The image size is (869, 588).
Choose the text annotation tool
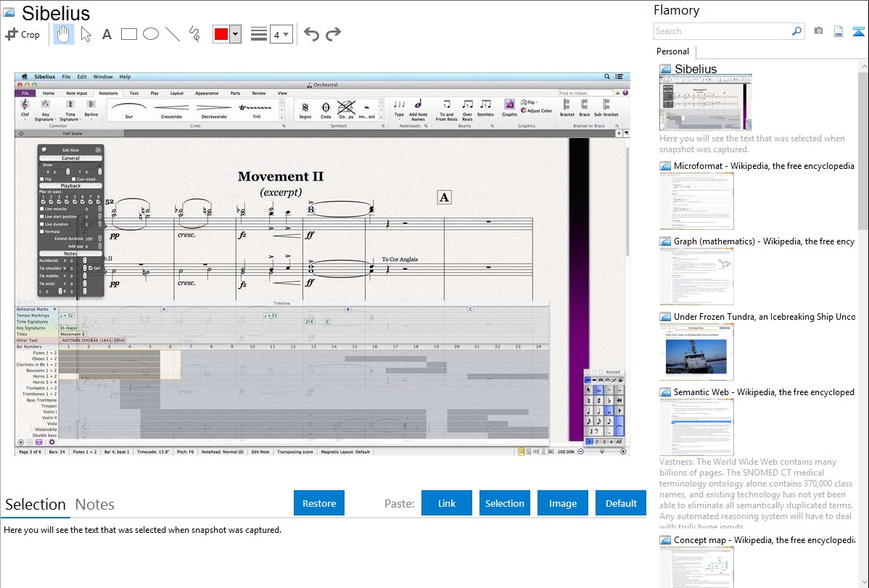[107, 34]
